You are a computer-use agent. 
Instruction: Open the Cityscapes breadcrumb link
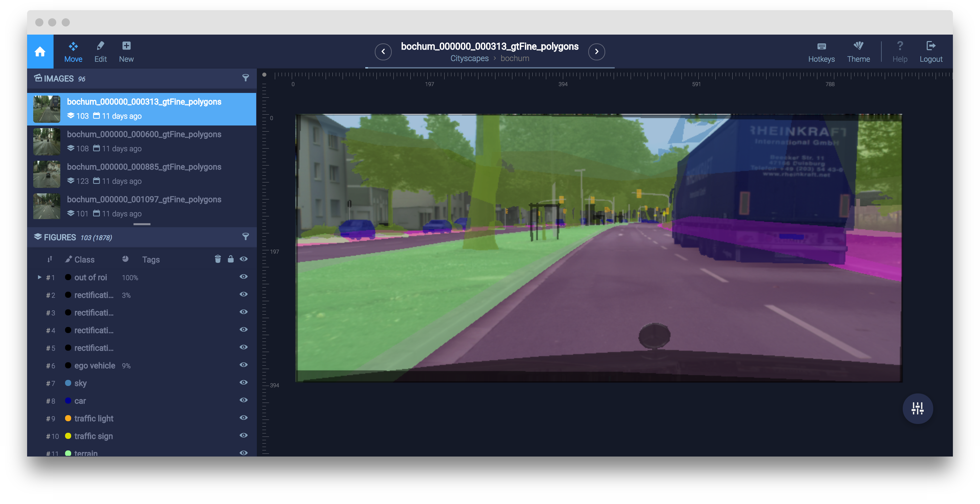coord(469,58)
